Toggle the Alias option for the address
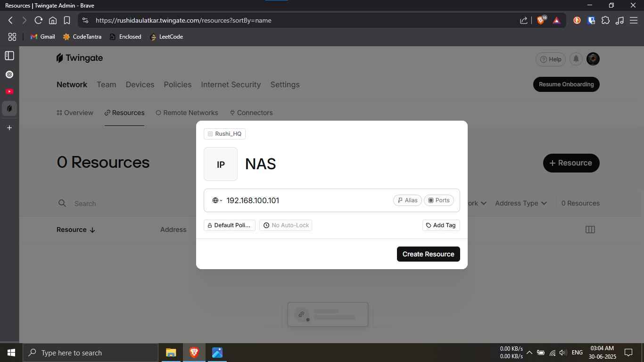This screenshot has width=644, height=362. point(407,200)
